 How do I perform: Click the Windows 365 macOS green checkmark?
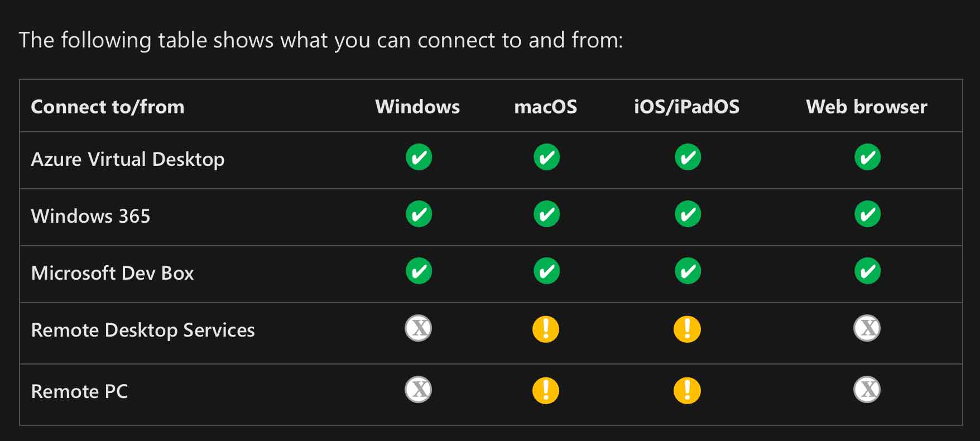(546, 214)
